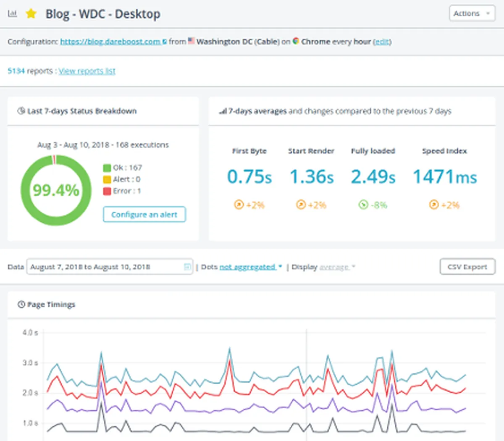Click the bar chart icon beside the title
The image size is (504, 441).
[x=12, y=13]
